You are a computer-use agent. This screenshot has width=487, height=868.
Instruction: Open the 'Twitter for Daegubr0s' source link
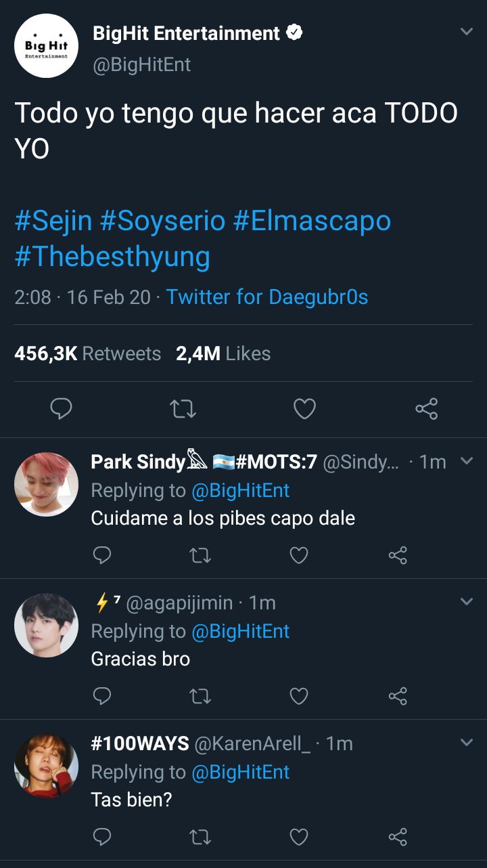[267, 297]
